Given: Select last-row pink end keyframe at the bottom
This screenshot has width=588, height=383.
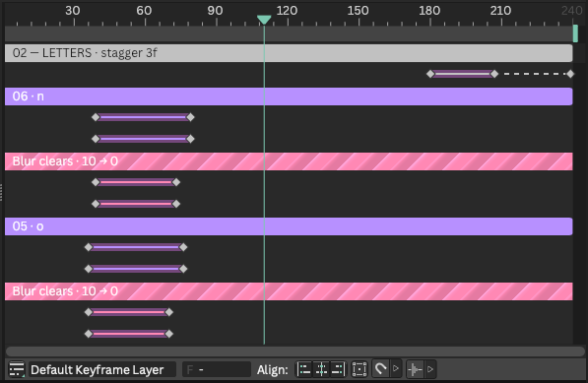Looking at the screenshot, I should coord(169,334).
